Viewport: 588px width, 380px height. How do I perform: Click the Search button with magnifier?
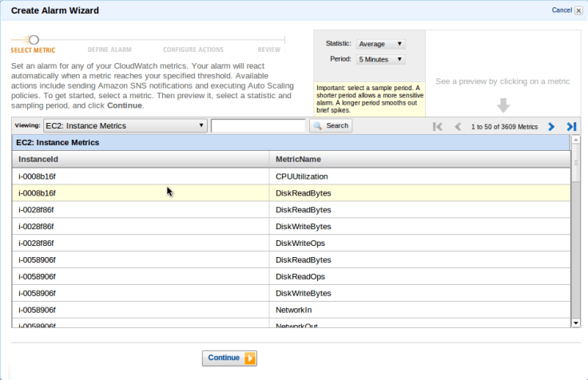pyautogui.click(x=331, y=125)
